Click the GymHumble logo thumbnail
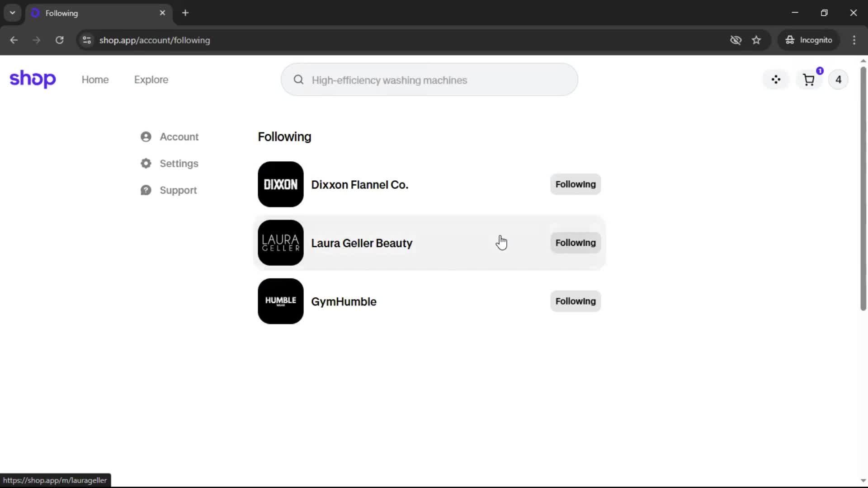The image size is (868, 488). point(280,301)
